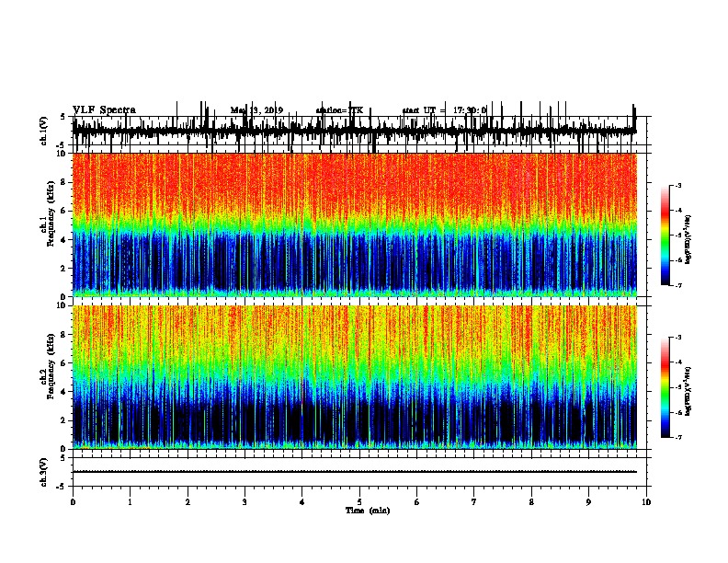Click the "5" tick on ch.3(V) axis
The width and height of the screenshot is (728, 563).
(63, 458)
